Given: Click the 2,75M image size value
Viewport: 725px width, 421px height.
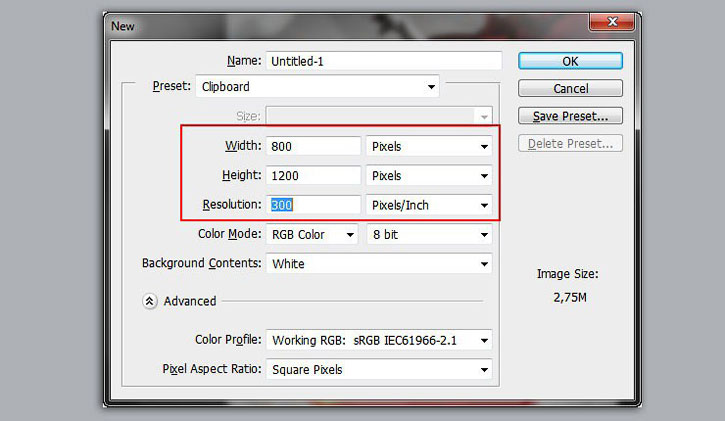Looking at the screenshot, I should click(570, 297).
